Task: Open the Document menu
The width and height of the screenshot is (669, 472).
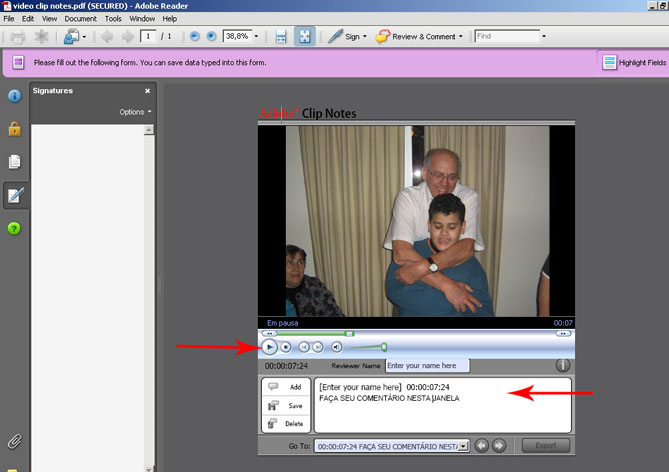Action: pyautogui.click(x=80, y=18)
